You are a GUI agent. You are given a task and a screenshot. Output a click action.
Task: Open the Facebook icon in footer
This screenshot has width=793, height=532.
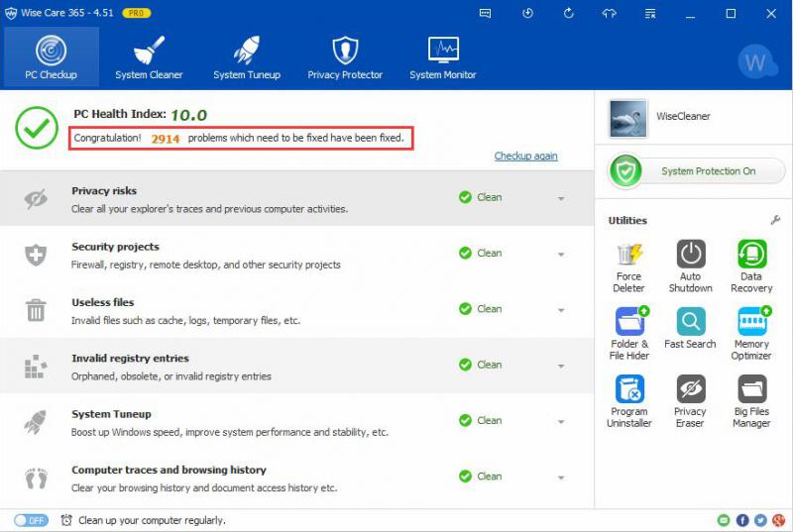[x=742, y=520]
